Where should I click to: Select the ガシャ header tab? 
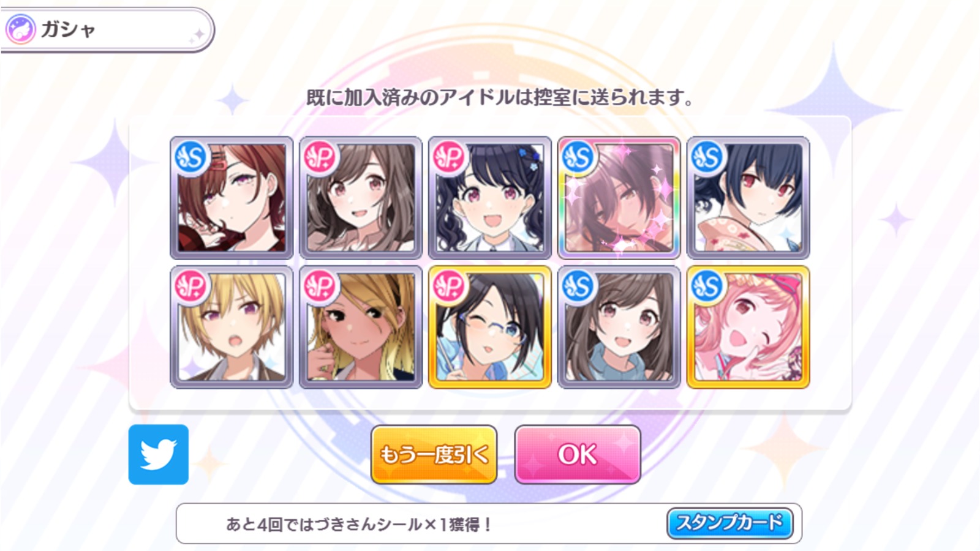107,29
